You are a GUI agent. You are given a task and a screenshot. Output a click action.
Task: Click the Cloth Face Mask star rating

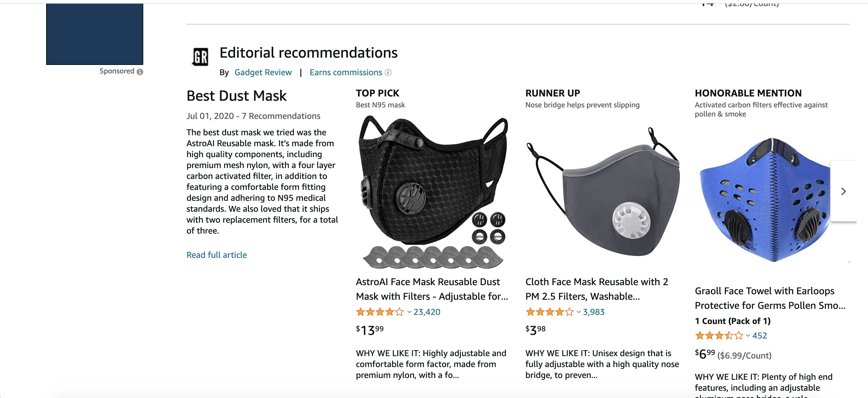549,312
